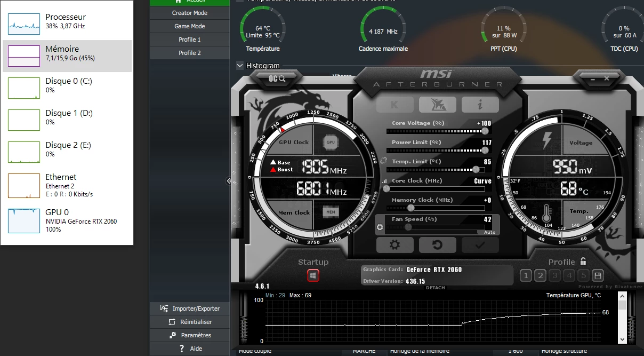Toggle the Apply at Windows Startup icon
The width and height of the screenshot is (644, 356).
coord(313,275)
